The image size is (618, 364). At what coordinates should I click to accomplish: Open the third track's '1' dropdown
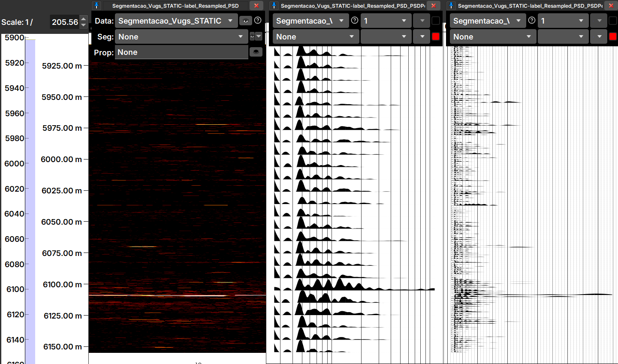coord(563,21)
